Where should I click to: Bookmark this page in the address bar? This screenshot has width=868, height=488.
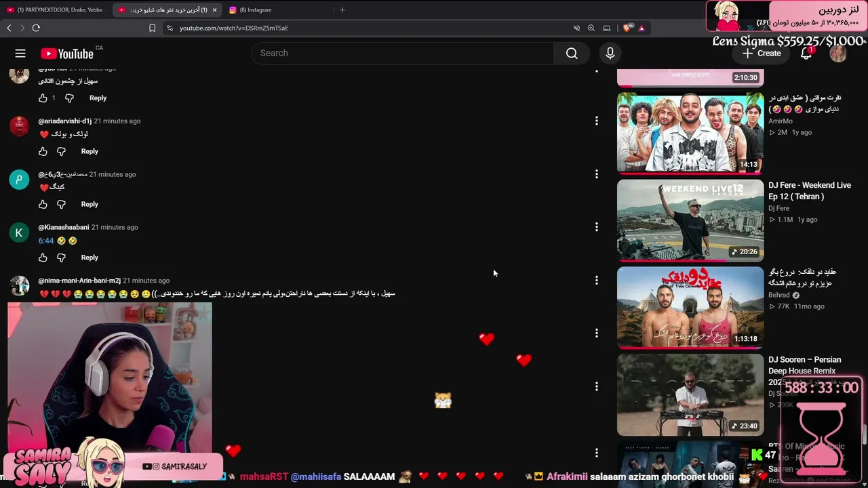click(152, 28)
